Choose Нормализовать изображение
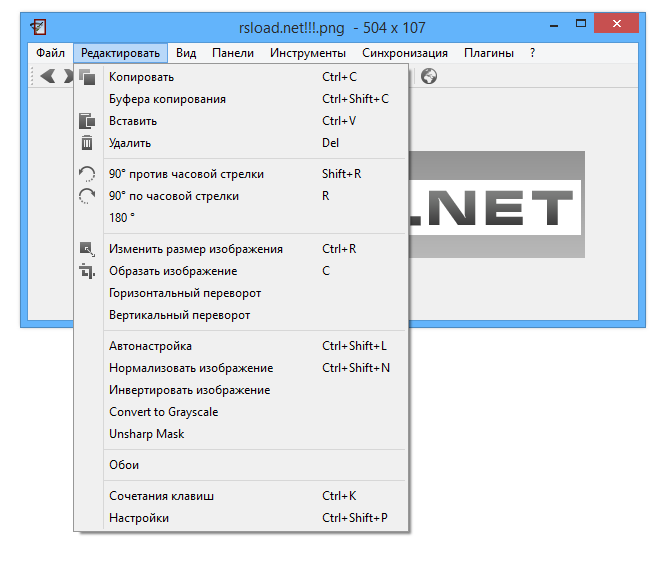Viewport: 665px width, 577px height. (x=241, y=368)
